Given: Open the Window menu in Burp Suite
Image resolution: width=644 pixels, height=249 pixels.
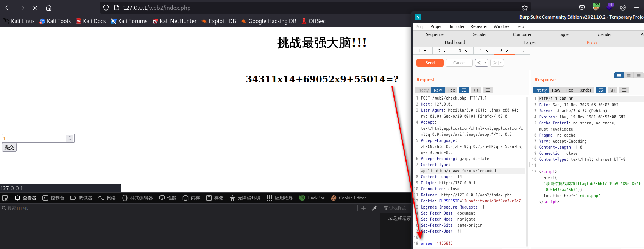Looking at the screenshot, I should click(x=501, y=26).
